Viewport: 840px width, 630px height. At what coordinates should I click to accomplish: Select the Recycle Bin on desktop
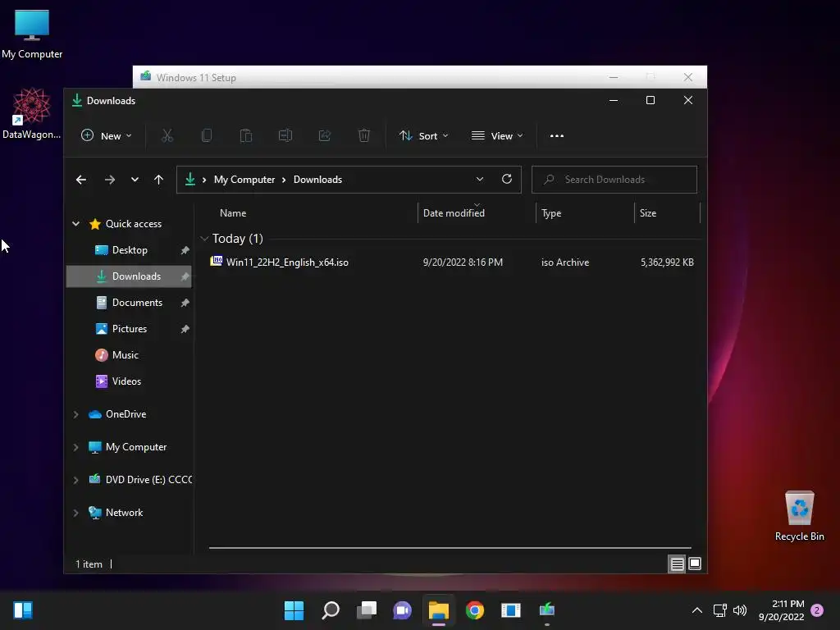[x=799, y=515]
